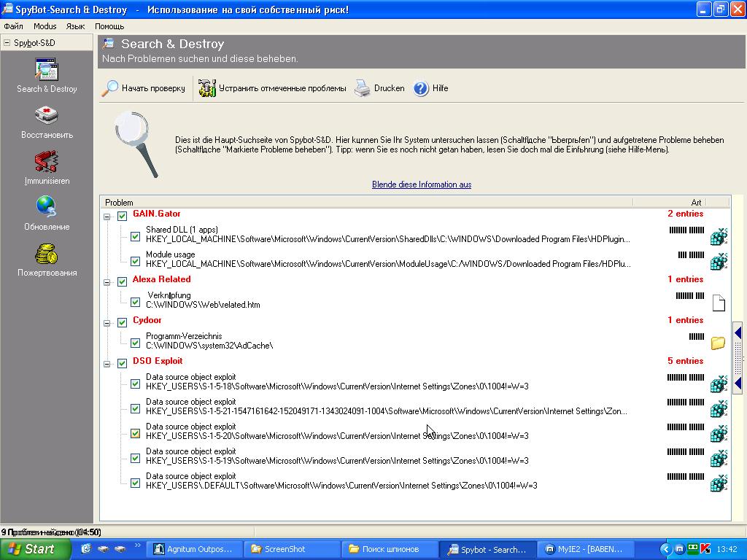Image resolution: width=747 pixels, height=560 pixels.
Task: Click file icon of related.htm row
Action: pos(719,303)
